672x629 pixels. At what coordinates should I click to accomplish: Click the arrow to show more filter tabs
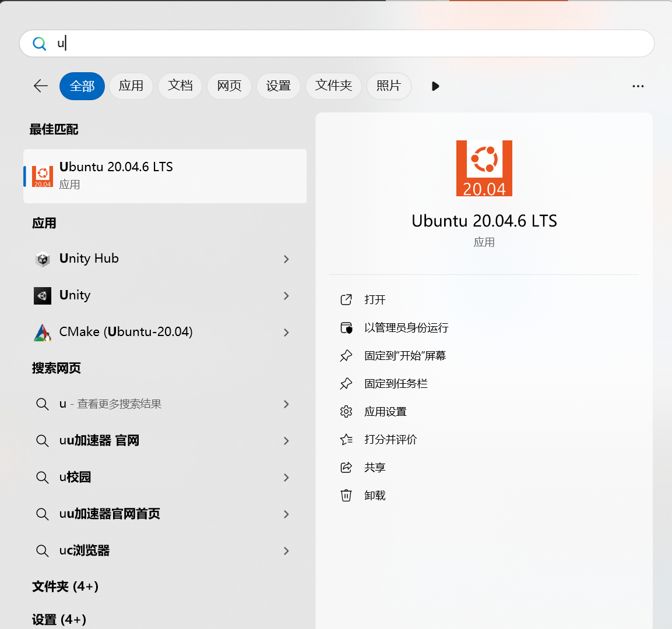tap(435, 86)
